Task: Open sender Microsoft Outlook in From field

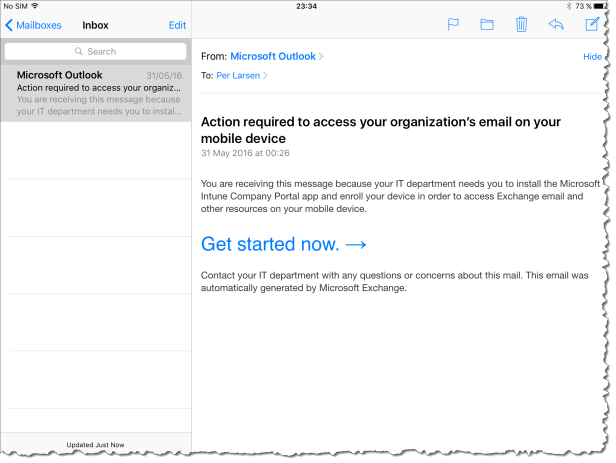Action: [272, 57]
